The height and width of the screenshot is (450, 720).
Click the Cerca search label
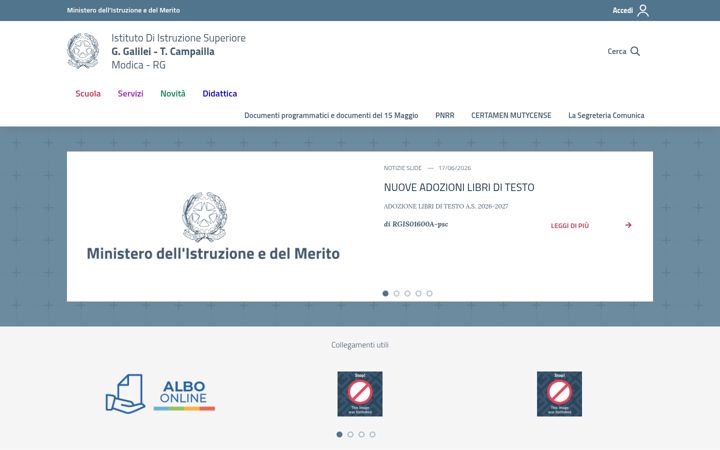point(617,51)
